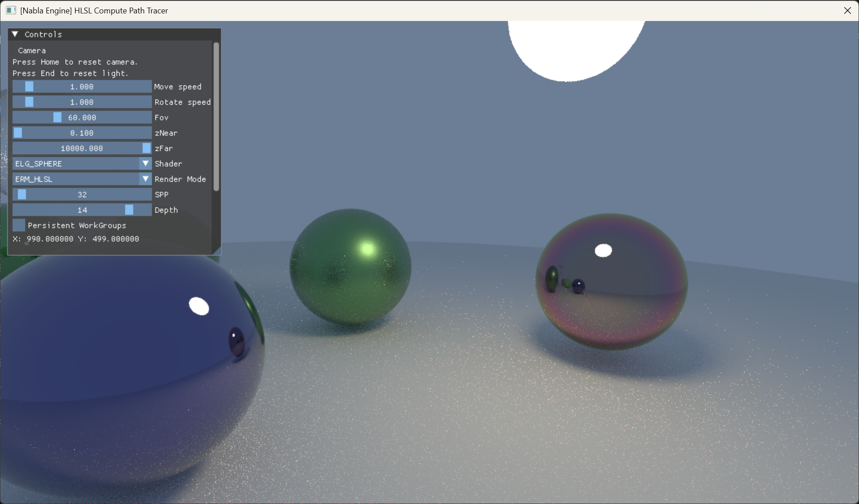Screen dimensions: 859x504
Task: Click the zNear slider
Action: click(82, 133)
